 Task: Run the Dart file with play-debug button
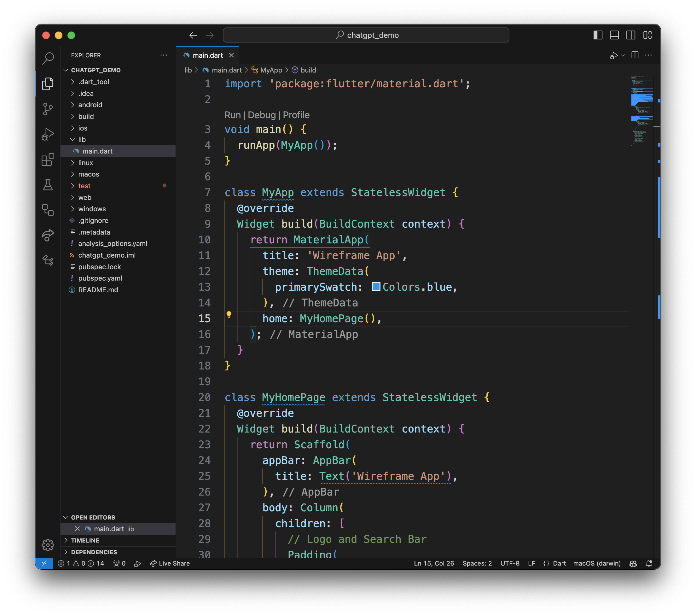coord(614,55)
